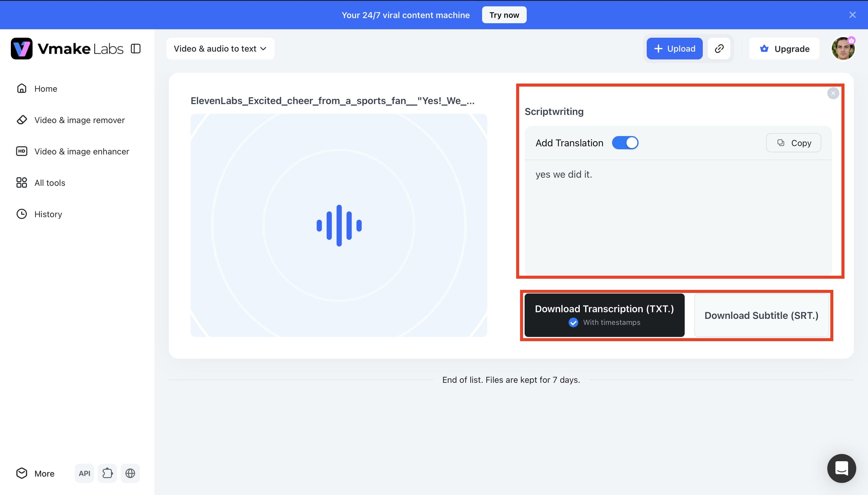The height and width of the screenshot is (495, 868).
Task: Click Download Subtitle (SRT.)
Action: click(761, 315)
